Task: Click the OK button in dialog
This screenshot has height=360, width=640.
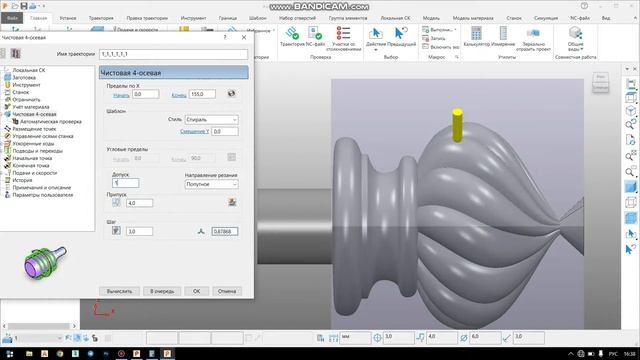Action: click(x=196, y=291)
